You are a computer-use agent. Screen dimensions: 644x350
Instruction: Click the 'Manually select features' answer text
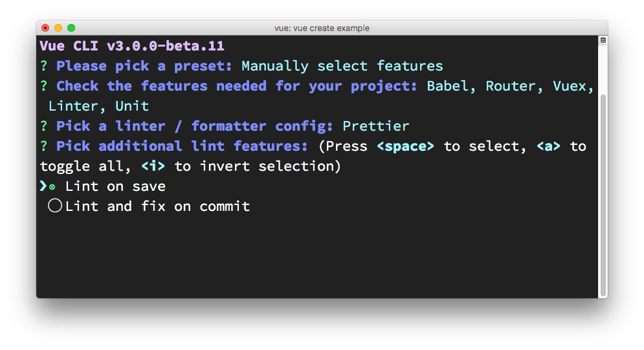[x=342, y=66]
